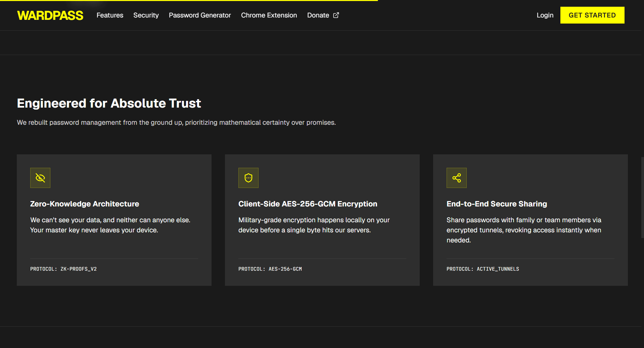Select the Client-Side AES-256-GCM Encryption title

(308, 204)
